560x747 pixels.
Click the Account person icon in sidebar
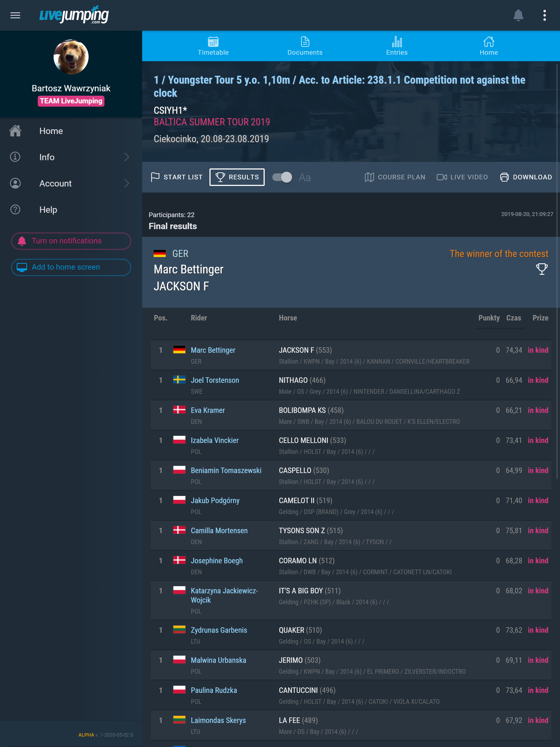click(x=15, y=183)
